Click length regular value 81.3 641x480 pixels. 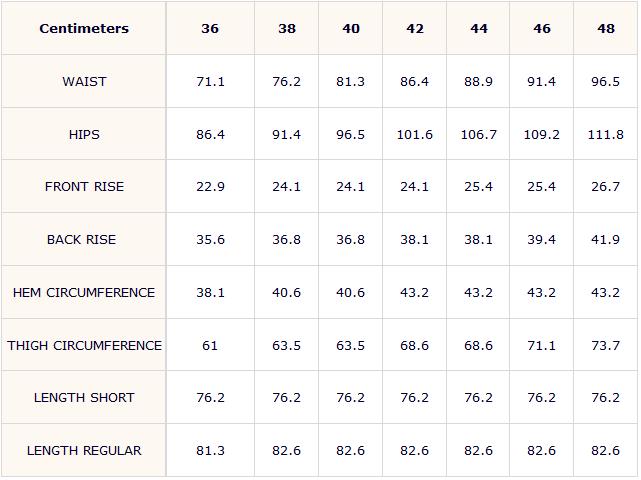(x=210, y=450)
